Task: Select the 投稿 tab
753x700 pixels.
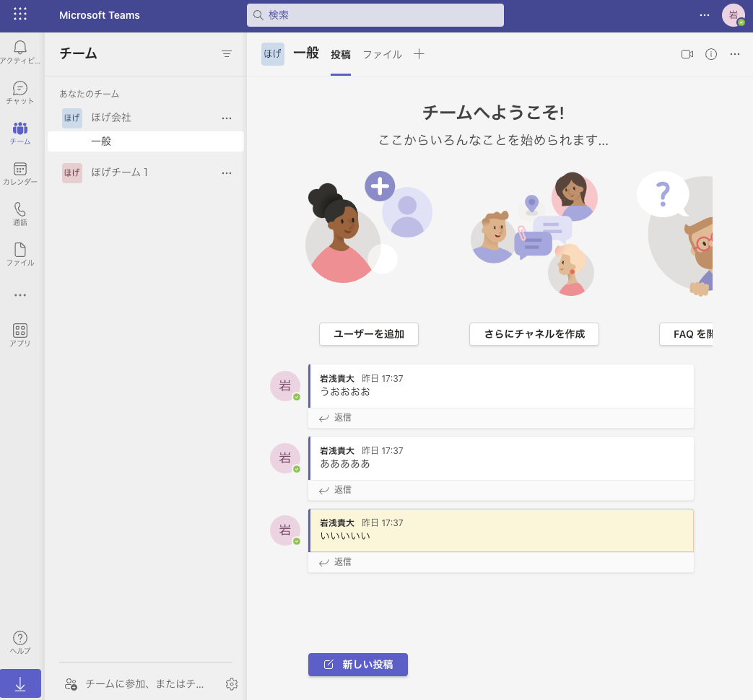Action: pos(340,54)
